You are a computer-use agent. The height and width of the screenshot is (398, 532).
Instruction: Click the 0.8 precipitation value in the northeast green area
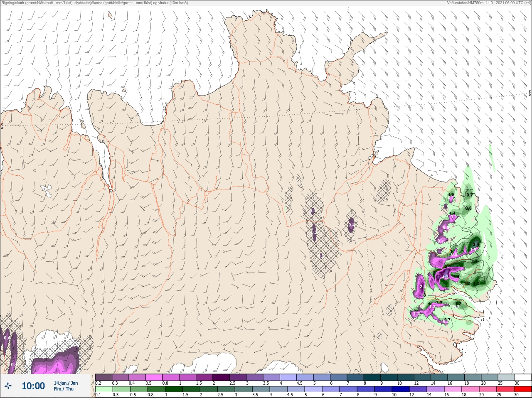[468, 208]
